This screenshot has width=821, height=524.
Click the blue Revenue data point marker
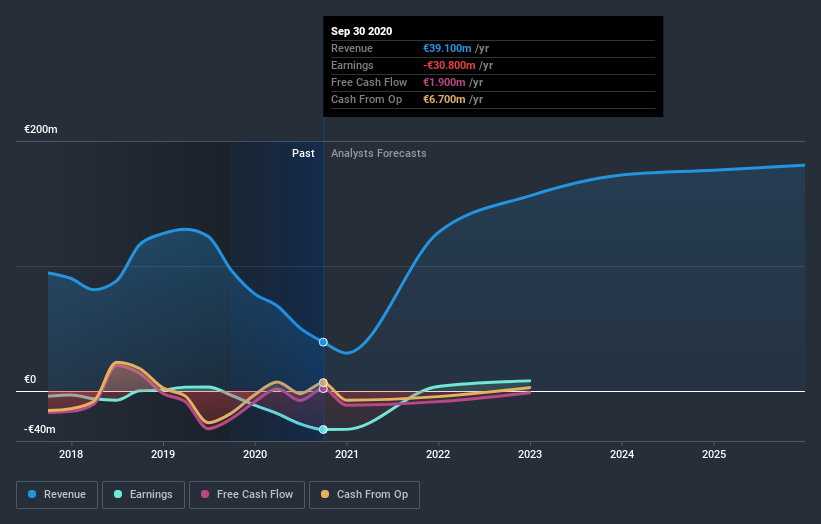click(323, 342)
